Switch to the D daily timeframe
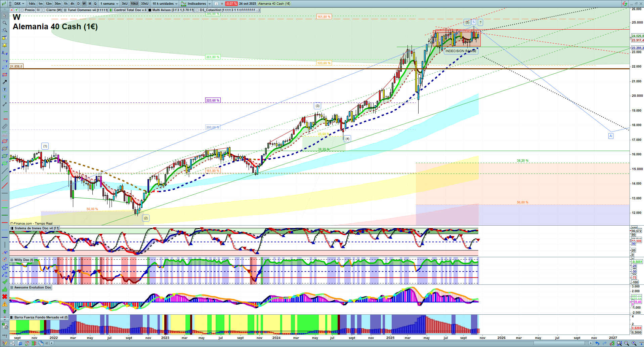This screenshot has height=347, width=644. 78,4
